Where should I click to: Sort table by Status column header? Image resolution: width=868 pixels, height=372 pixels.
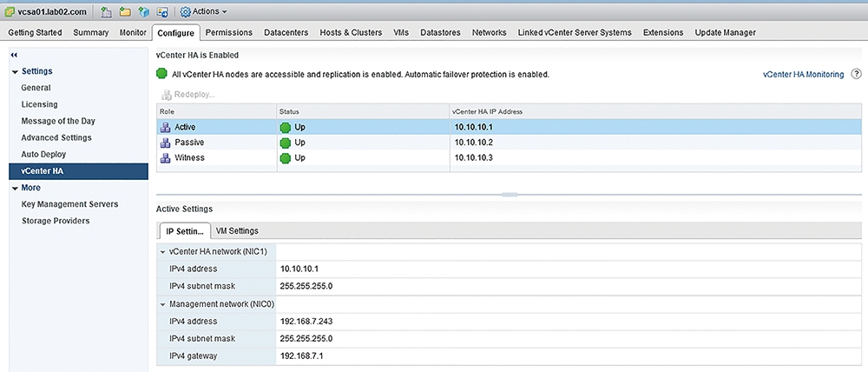[363, 111]
